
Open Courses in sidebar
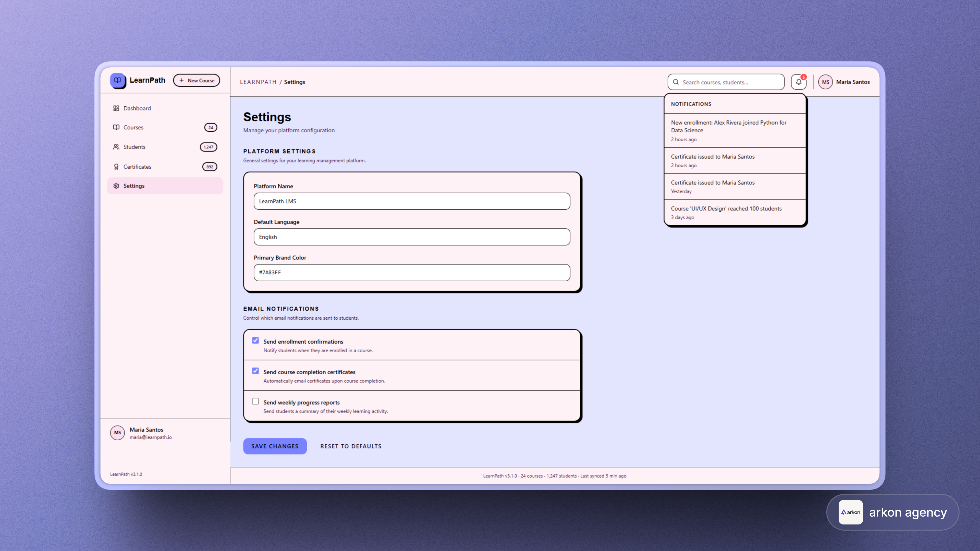(165, 127)
